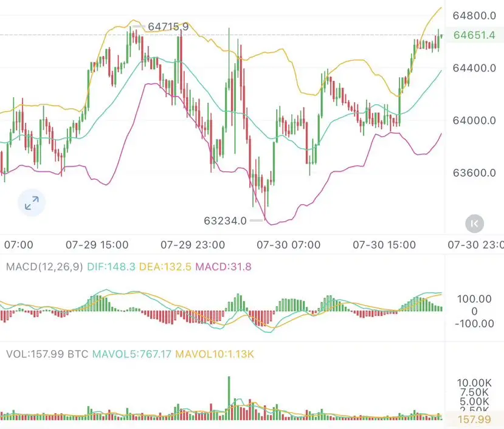Click the tallest green volume bar
This screenshot has height=429, width=504.
(x=229, y=398)
